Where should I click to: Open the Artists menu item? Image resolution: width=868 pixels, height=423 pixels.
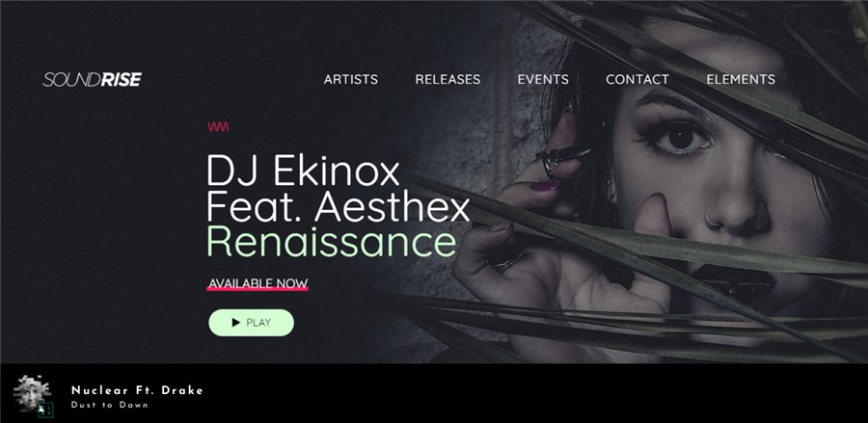coord(351,80)
